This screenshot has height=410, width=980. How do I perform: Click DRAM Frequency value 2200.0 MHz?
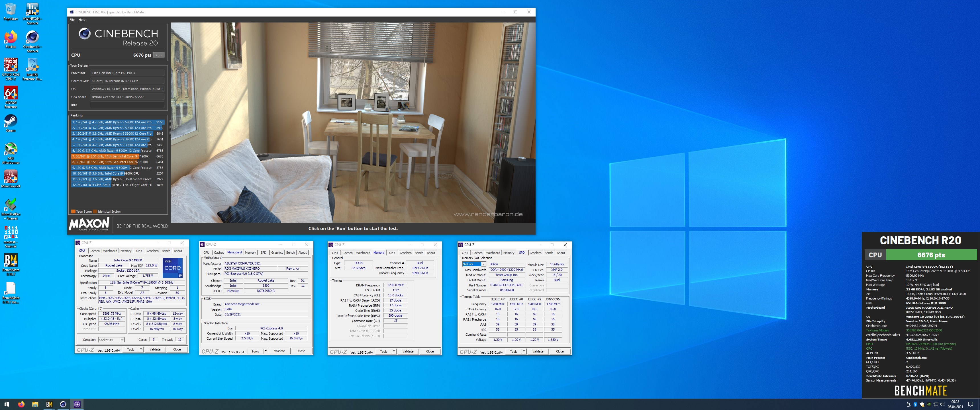(395, 285)
